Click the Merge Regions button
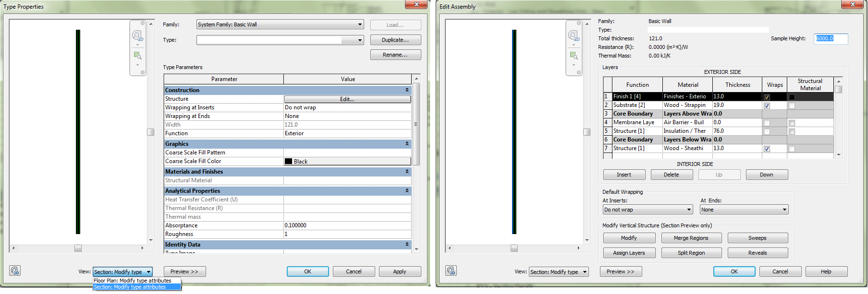Screen dimensions: 868x294 pos(691,238)
